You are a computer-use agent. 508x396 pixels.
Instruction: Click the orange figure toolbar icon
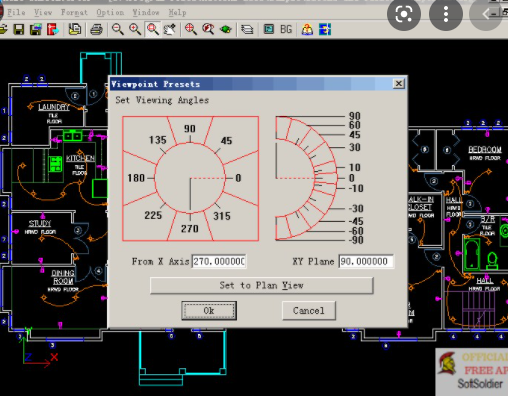point(307,30)
